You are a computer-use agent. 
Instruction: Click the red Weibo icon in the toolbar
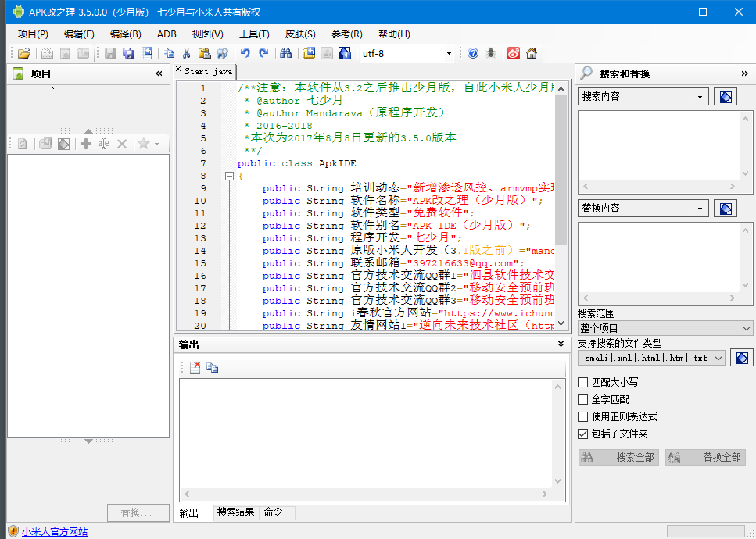(514, 53)
